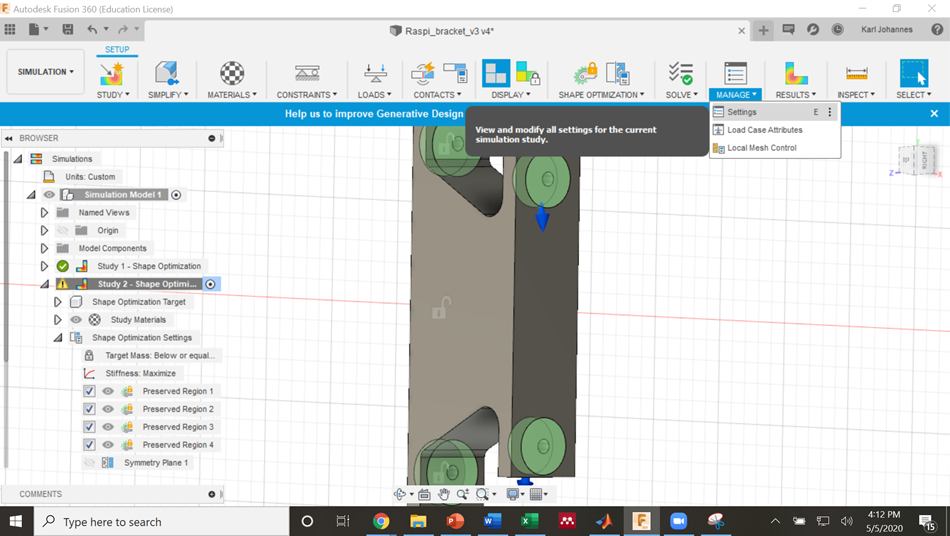Close the Raspi_bracket_v3 document tab
The image size is (950, 536).
tap(742, 31)
